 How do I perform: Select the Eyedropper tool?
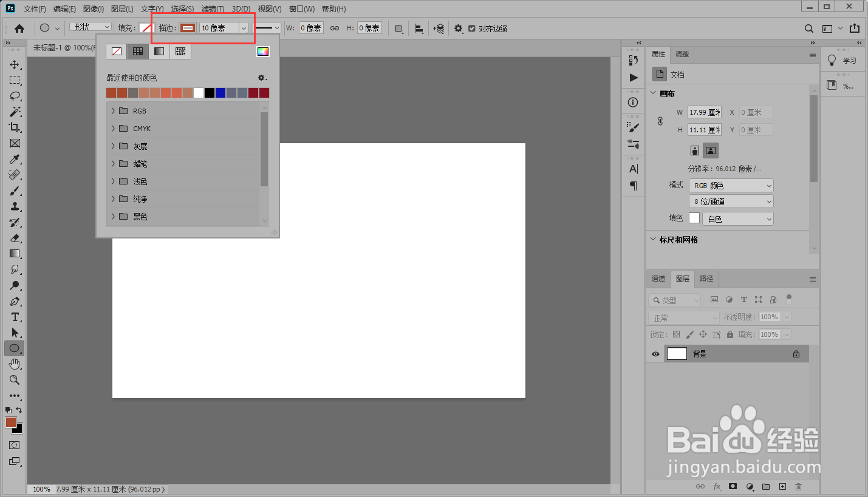(x=15, y=159)
